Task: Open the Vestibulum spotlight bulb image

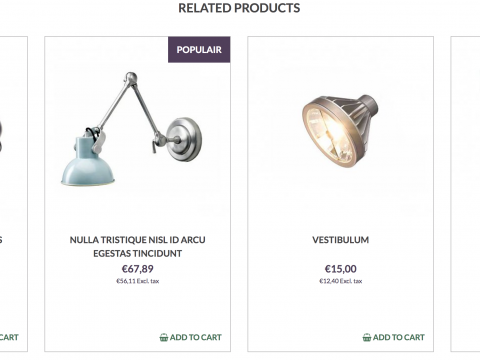Action: (340, 131)
